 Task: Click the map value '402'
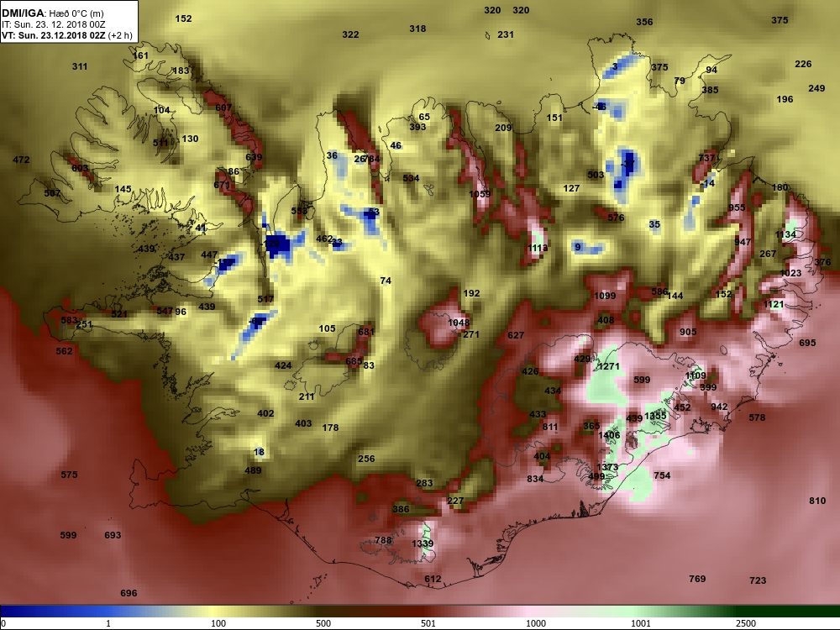(x=265, y=413)
